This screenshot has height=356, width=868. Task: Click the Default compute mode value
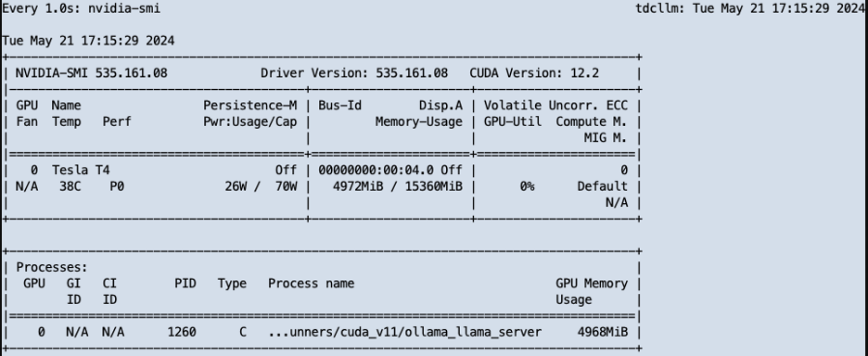coord(603,186)
